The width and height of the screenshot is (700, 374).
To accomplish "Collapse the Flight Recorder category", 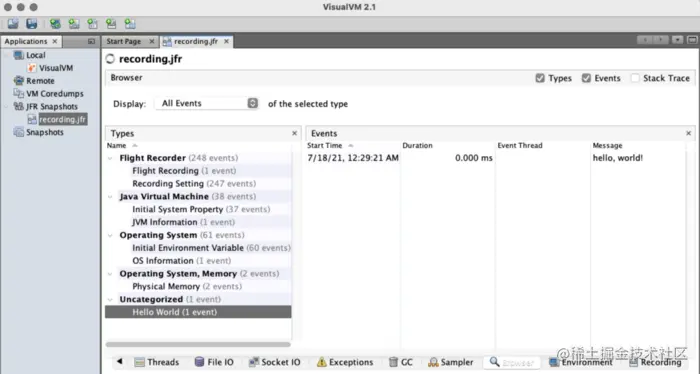I will tap(110, 158).
